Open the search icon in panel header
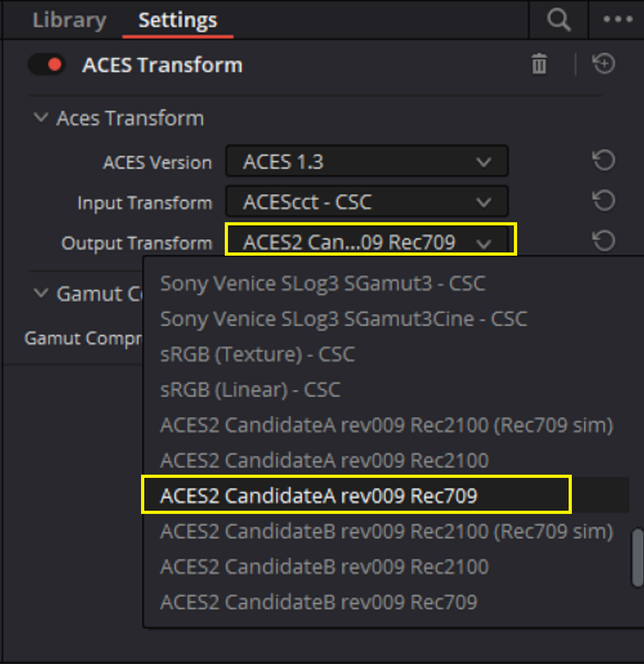Viewport: 644px width, 664px height. (x=559, y=20)
